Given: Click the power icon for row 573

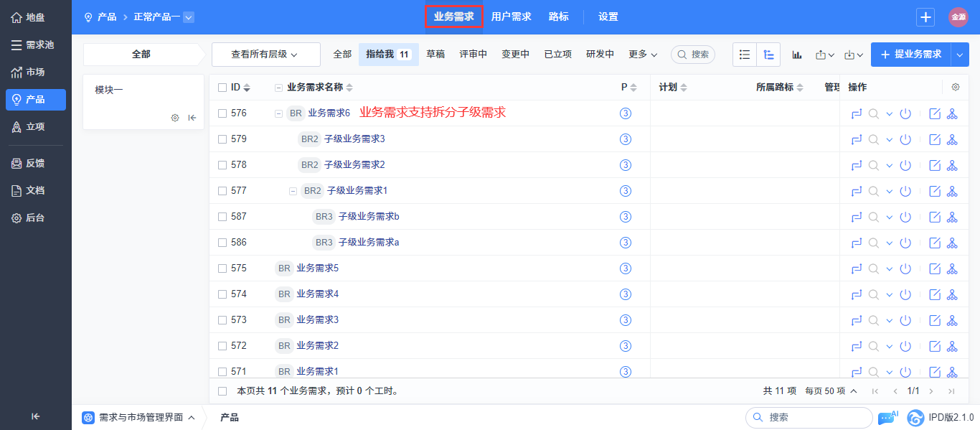Looking at the screenshot, I should pyautogui.click(x=905, y=320).
